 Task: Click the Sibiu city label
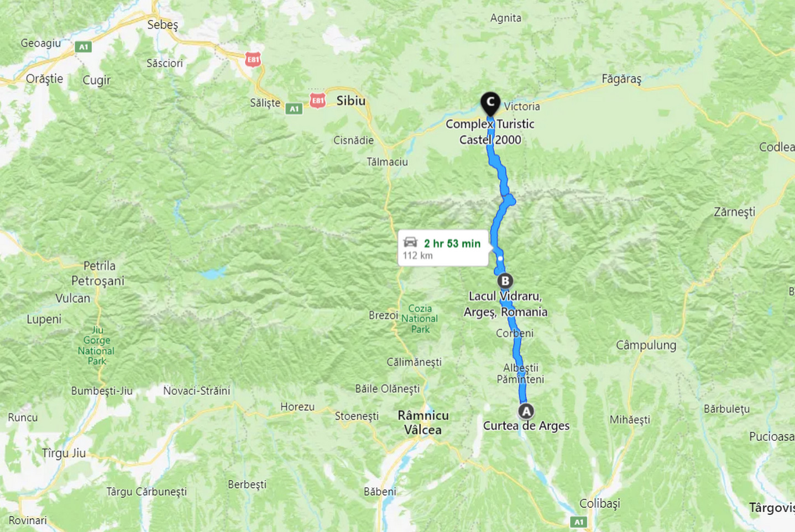tap(351, 101)
